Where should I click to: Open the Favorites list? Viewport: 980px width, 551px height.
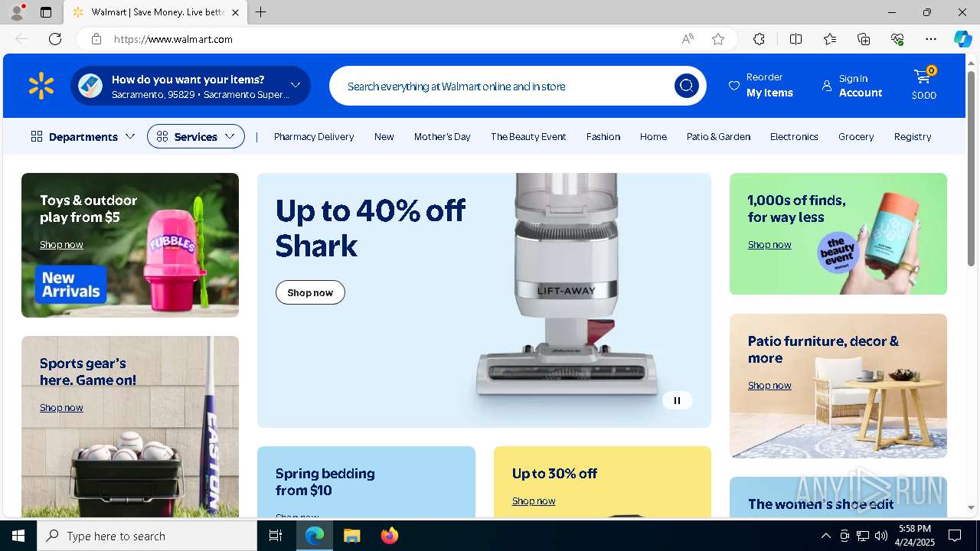(x=830, y=39)
